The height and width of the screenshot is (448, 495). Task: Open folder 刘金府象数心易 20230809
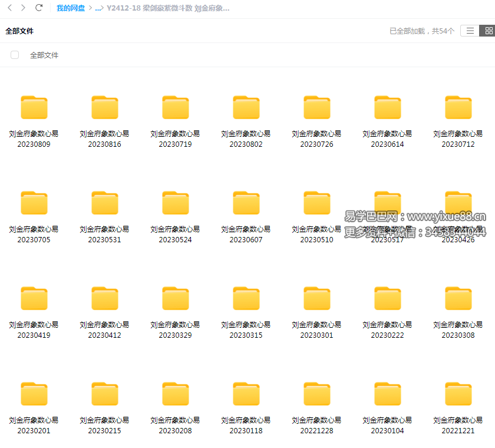pos(34,108)
